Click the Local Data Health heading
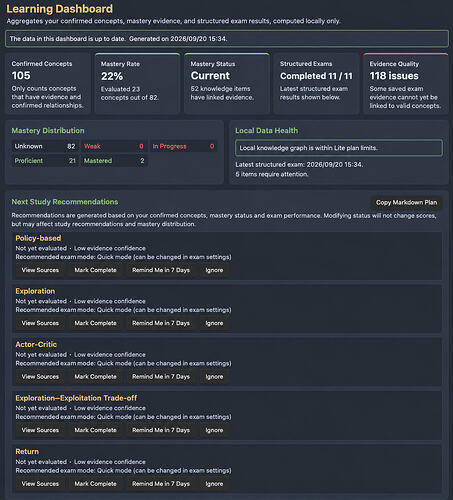This screenshot has height=500, width=453. [267, 131]
